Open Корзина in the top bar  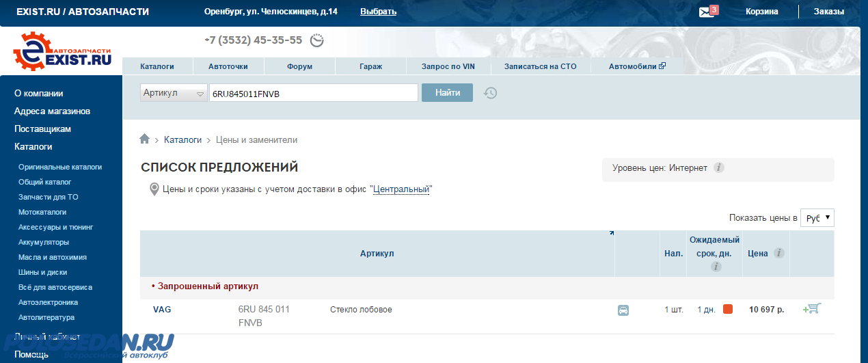pyautogui.click(x=761, y=12)
